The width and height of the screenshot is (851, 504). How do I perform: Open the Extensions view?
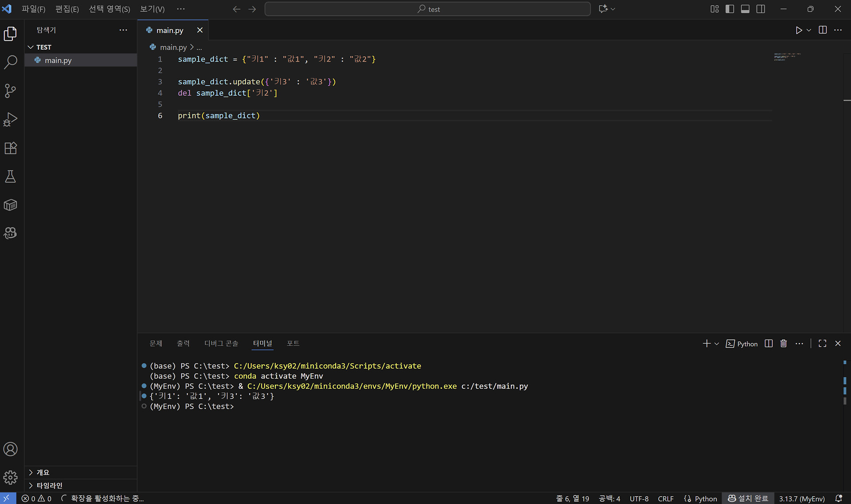(10, 148)
